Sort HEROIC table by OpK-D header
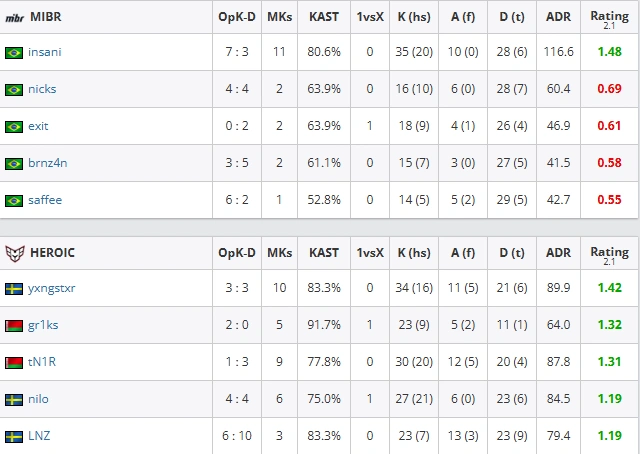This screenshot has height=454, width=640. point(237,253)
